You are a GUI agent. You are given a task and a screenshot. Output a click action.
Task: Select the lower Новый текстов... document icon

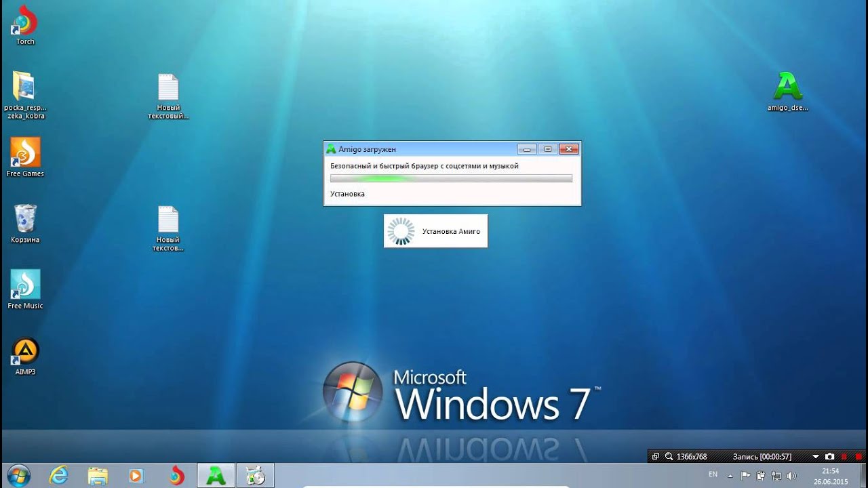pyautogui.click(x=168, y=228)
